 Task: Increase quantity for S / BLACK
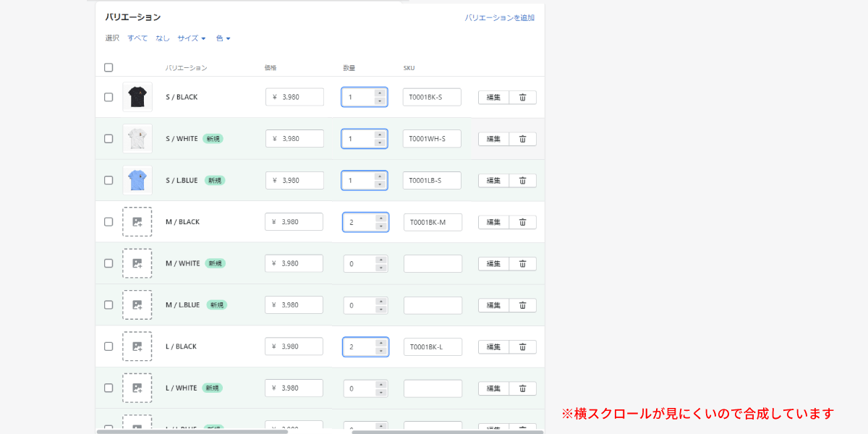380,93
